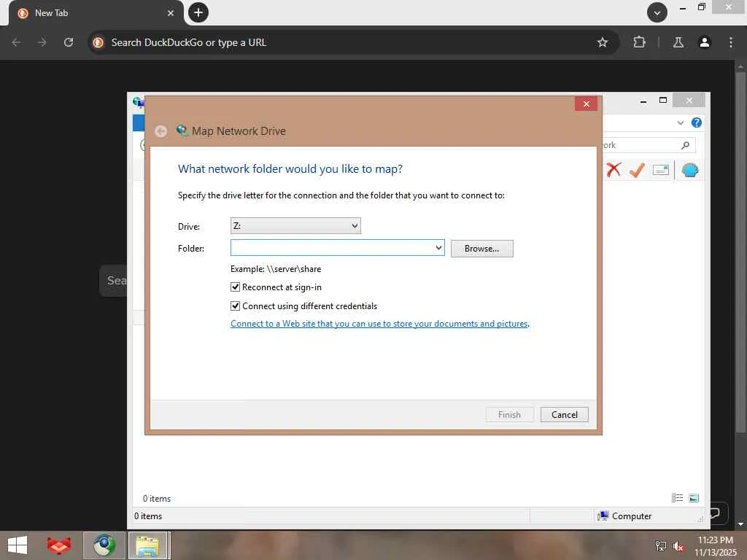Open the browser tab search dropdown

click(657, 12)
